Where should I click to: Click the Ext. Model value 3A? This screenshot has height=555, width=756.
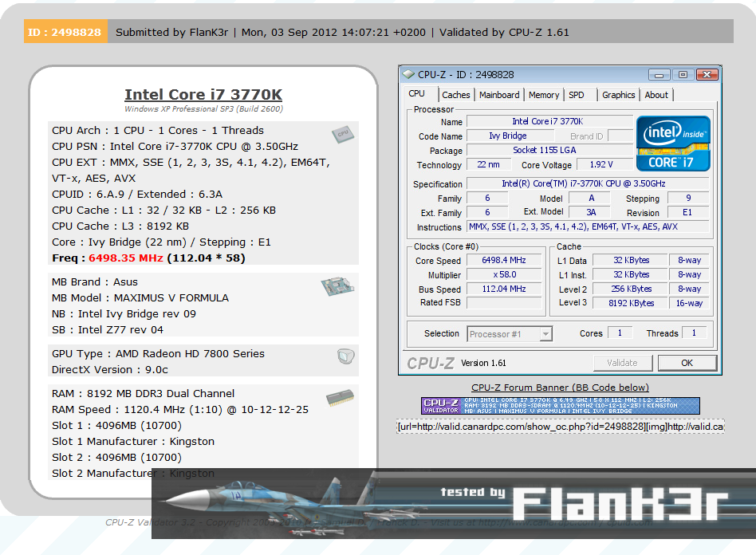[x=589, y=212]
